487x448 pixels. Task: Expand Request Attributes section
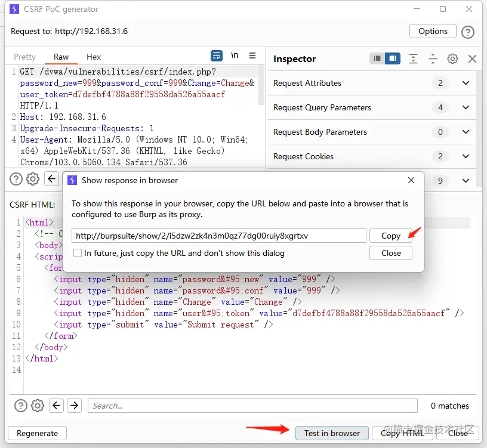pos(466,83)
